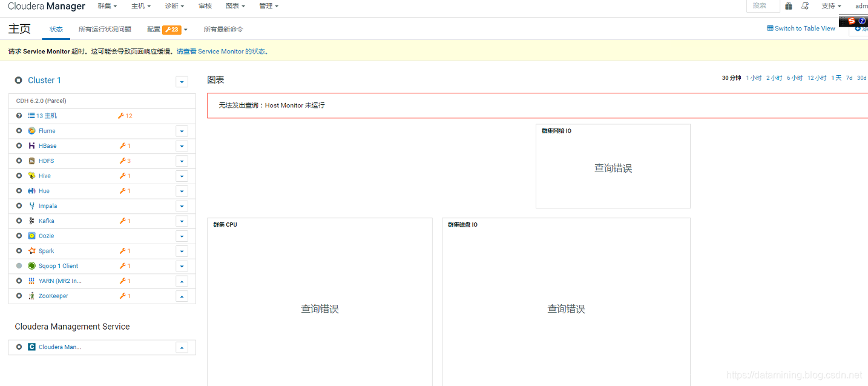Open Cluster 1 actions dropdown
The image size is (868, 386).
click(x=182, y=82)
